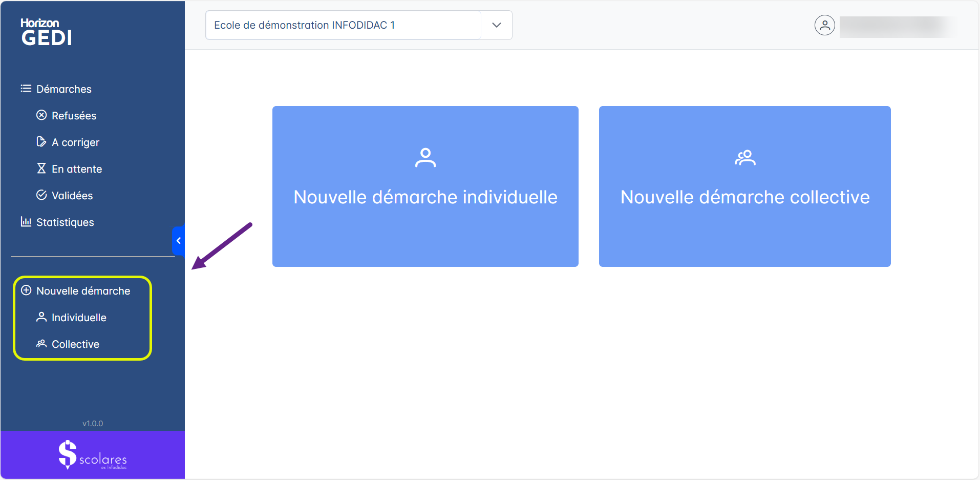980x480 pixels.
Task: Click the crossed circle icon beside Refusées
Action: click(41, 115)
